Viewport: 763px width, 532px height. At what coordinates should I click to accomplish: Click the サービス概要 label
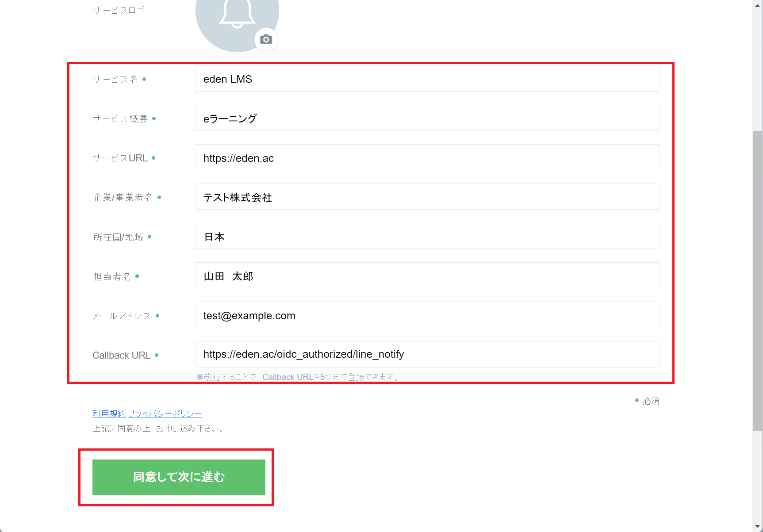pyautogui.click(x=120, y=119)
